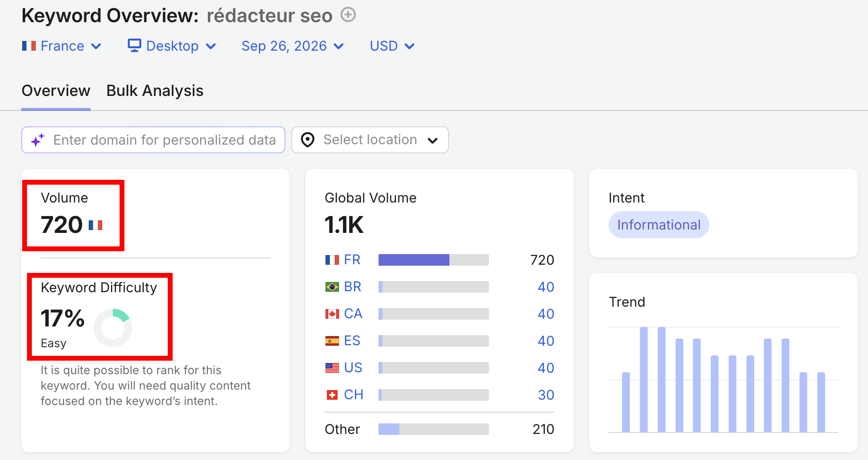Open the FR country link

pyautogui.click(x=352, y=260)
